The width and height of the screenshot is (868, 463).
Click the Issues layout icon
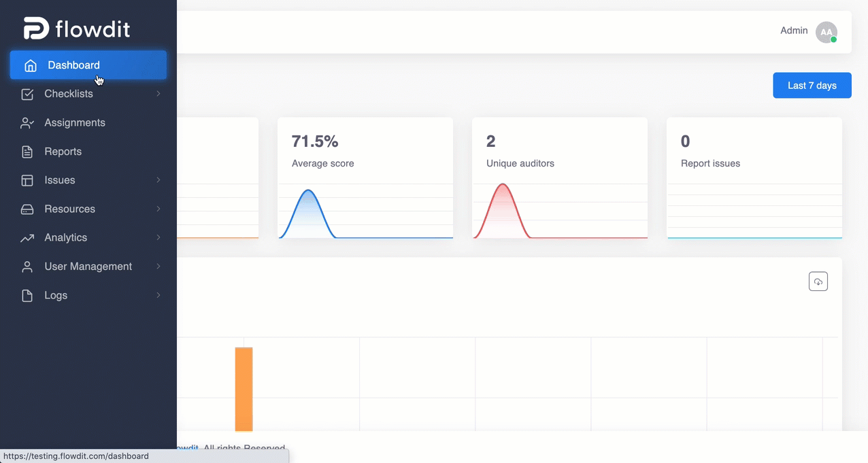click(x=27, y=180)
